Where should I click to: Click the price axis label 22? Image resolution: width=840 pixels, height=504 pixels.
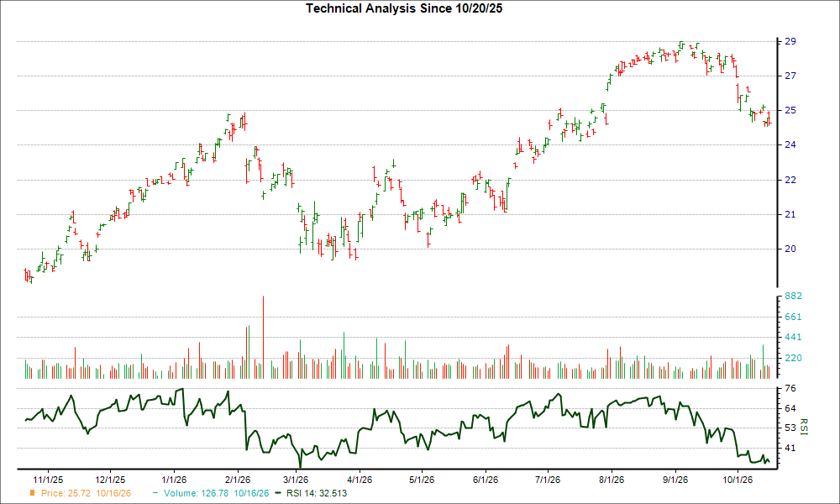coord(790,180)
